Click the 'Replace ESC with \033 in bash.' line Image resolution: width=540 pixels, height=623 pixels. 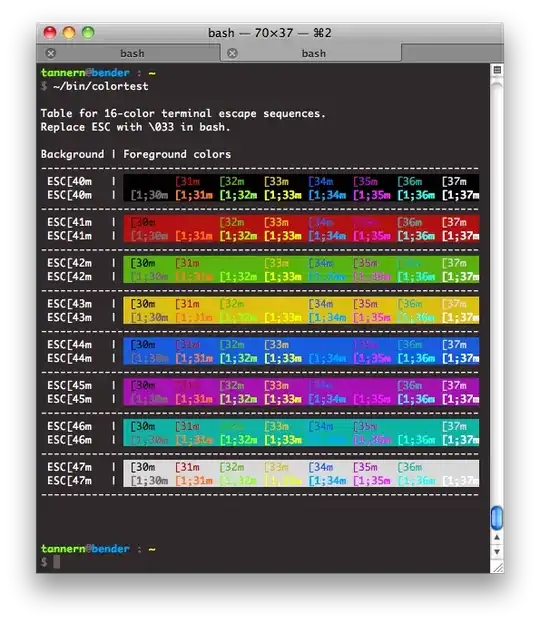tap(135, 127)
